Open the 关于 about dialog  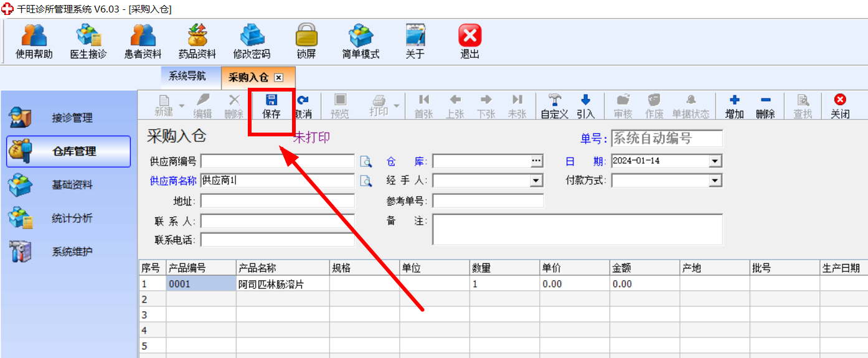click(415, 41)
